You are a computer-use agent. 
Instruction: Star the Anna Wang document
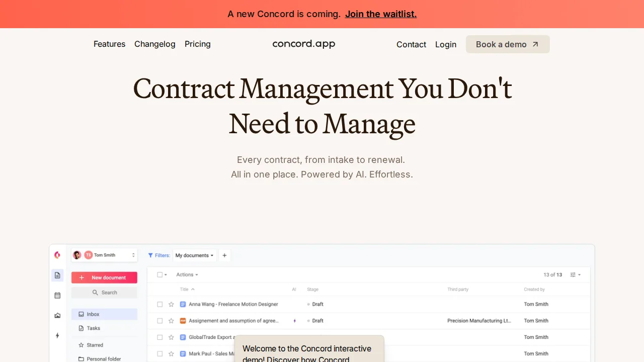(171, 304)
